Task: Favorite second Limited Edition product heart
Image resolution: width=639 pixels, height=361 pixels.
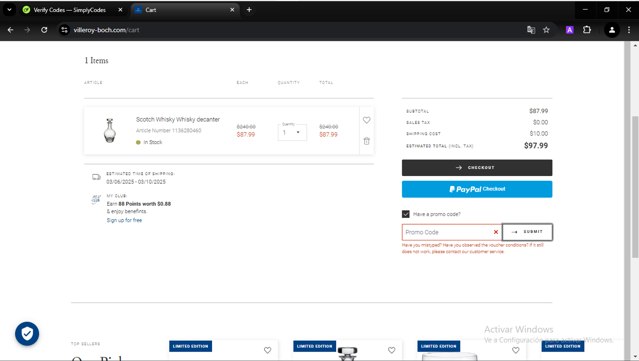Action: [x=391, y=350]
